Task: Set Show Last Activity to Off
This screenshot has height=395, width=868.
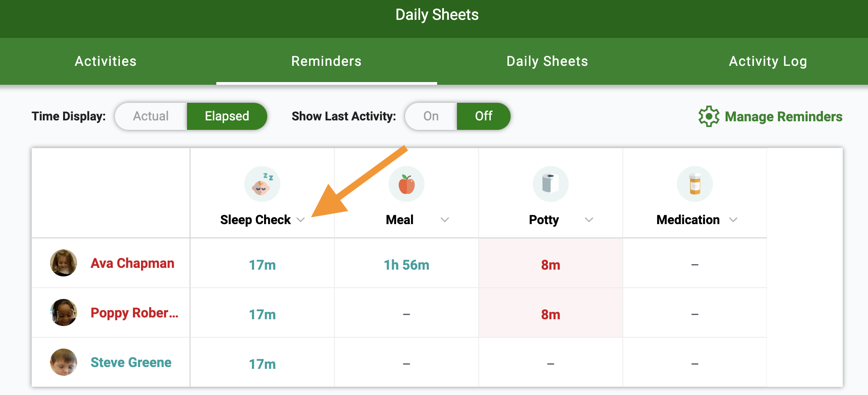Action: 484,116
